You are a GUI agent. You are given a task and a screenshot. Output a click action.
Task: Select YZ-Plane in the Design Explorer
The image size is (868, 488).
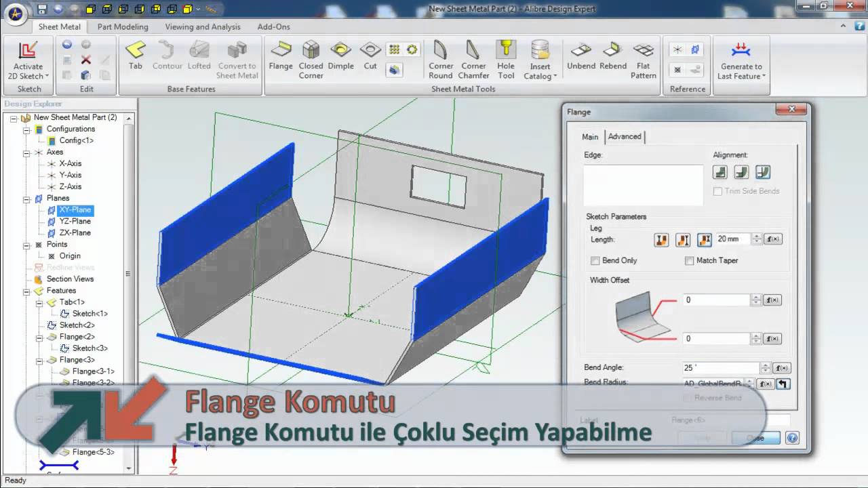click(x=75, y=221)
